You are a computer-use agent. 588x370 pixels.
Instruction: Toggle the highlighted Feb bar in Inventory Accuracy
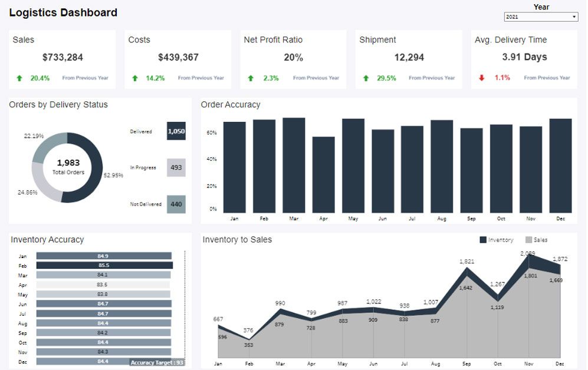pyautogui.click(x=103, y=265)
